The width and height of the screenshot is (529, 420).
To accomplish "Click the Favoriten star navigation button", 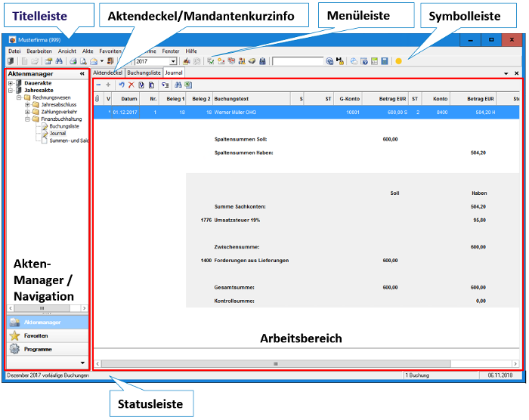I will (x=48, y=335).
